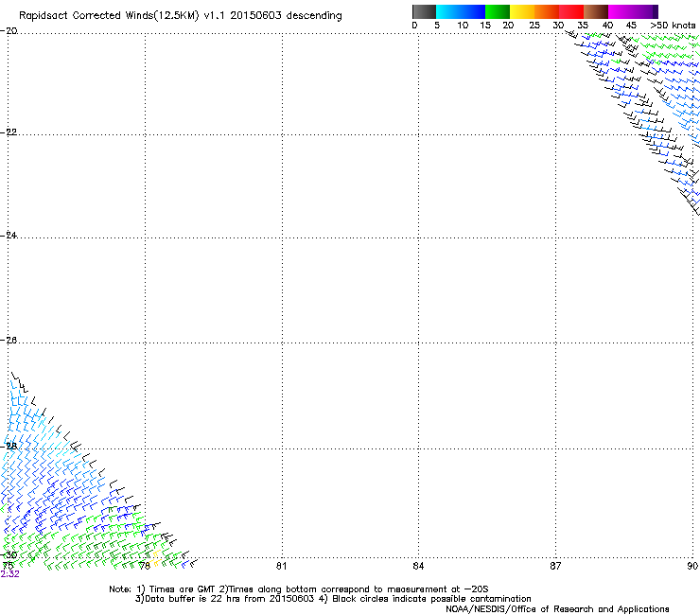This screenshot has height=615, width=700.
Task: Click the yellow 20-25 knots color segment
Action: point(522,11)
